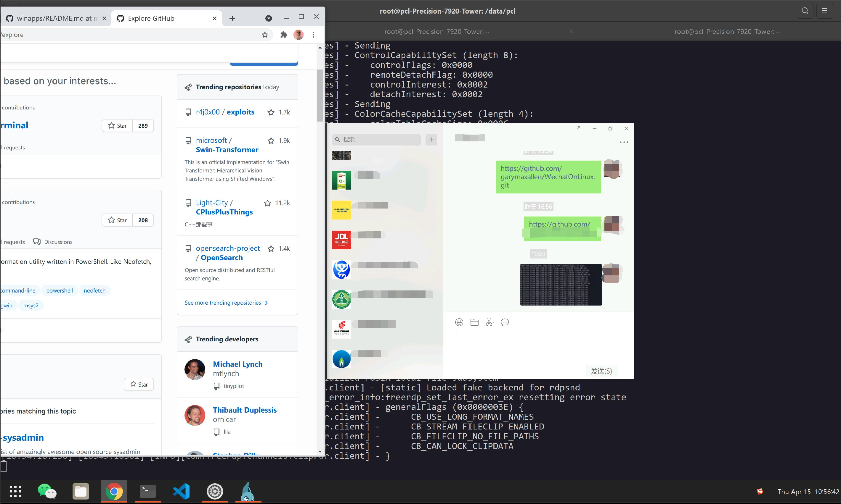The width and height of the screenshot is (841, 504).
Task: Open the terminal app from the taskbar
Action: [147, 492]
